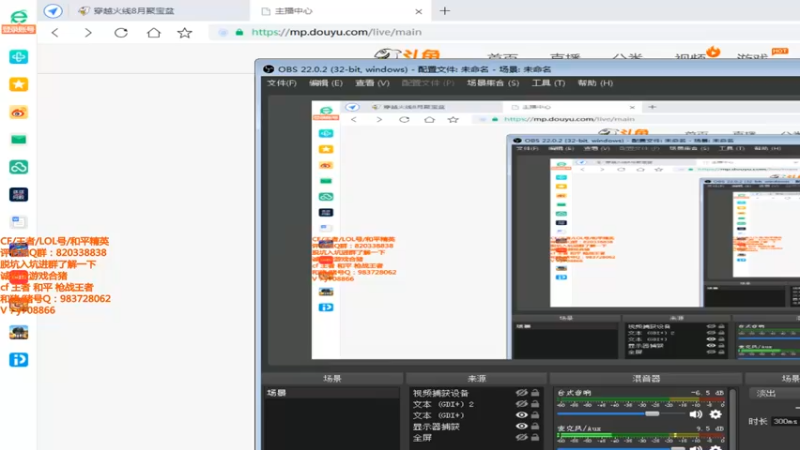Click the 时长 300ms duration field
The height and width of the screenshot is (450, 800).
(785, 421)
